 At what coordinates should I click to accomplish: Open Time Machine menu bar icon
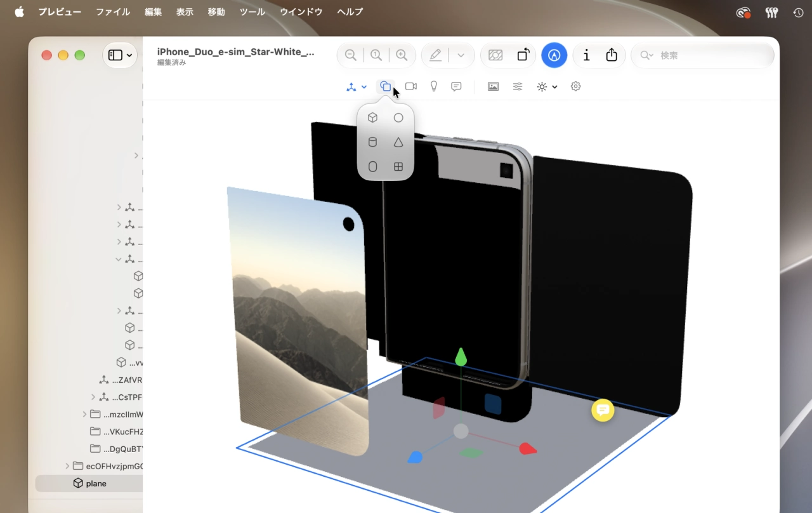(x=799, y=12)
